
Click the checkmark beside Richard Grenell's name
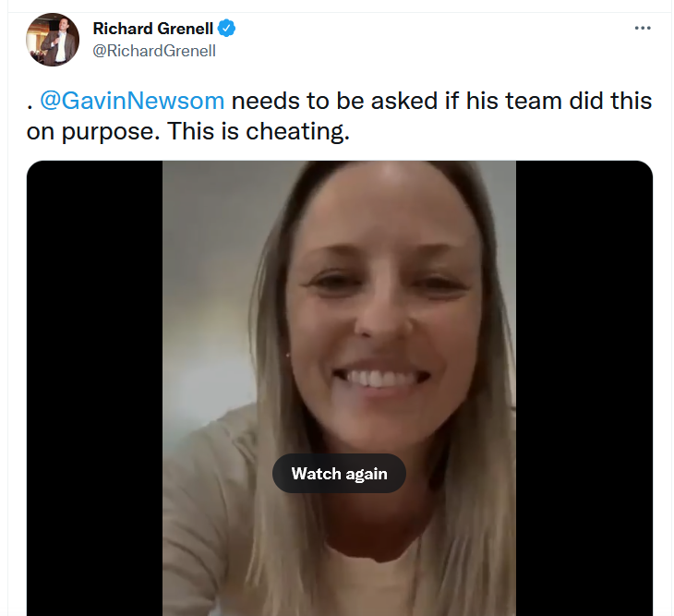(x=226, y=29)
